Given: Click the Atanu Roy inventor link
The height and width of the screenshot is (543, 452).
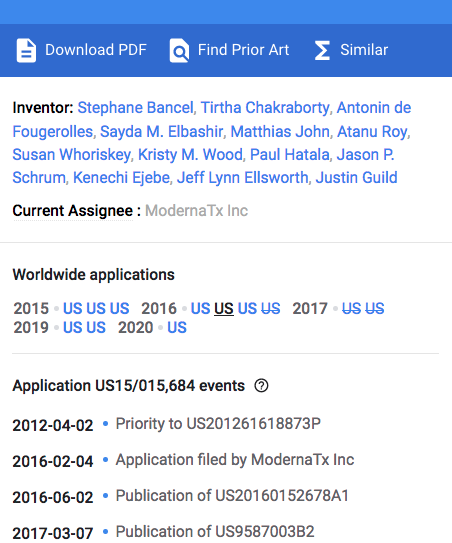Looking at the screenshot, I should (x=372, y=132).
